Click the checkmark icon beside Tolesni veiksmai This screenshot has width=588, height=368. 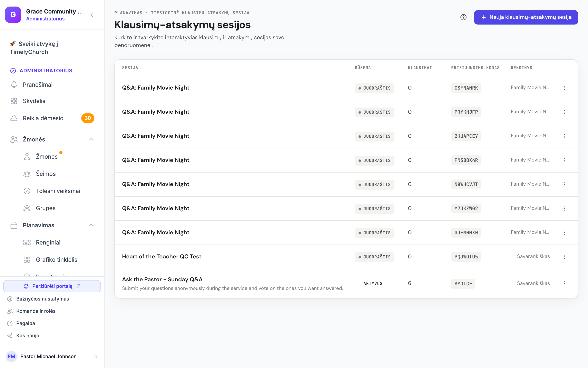tap(27, 191)
